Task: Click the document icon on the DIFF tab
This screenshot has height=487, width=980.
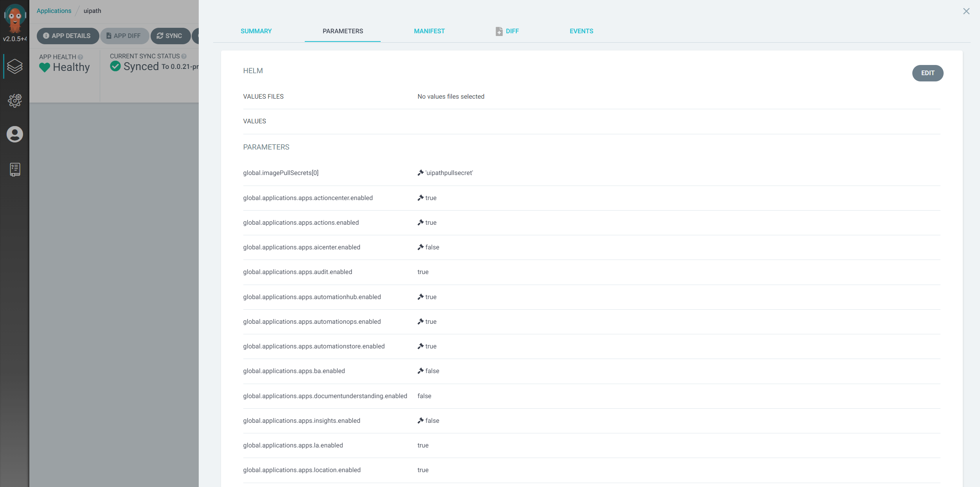Action: coord(499,31)
